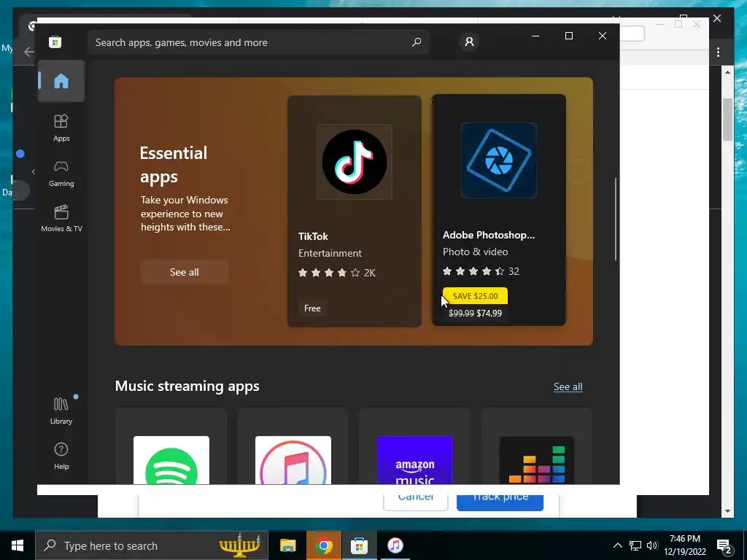Close the Microsoft Store window
747x560 pixels.
tap(603, 36)
